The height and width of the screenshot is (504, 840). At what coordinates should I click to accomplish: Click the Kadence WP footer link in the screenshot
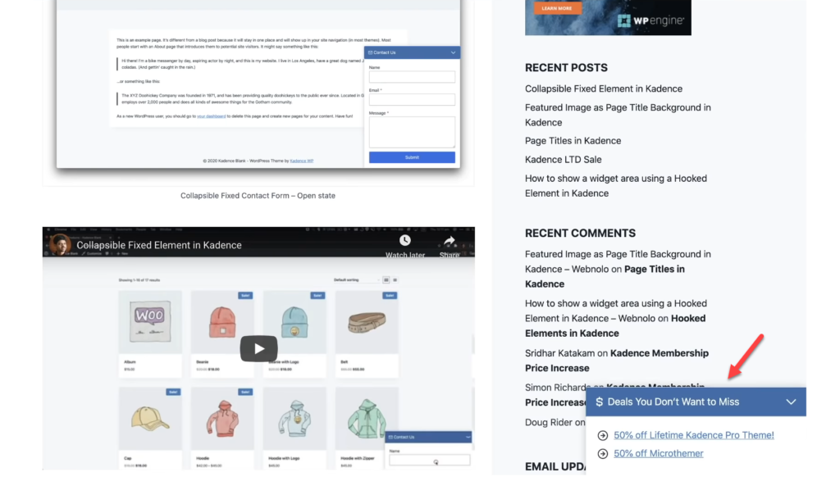click(302, 161)
